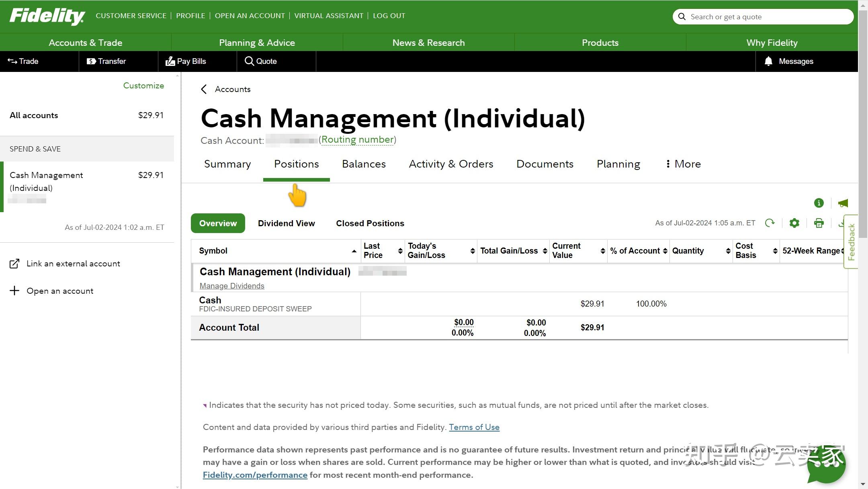Sort by Quantity column arrows

pos(728,251)
